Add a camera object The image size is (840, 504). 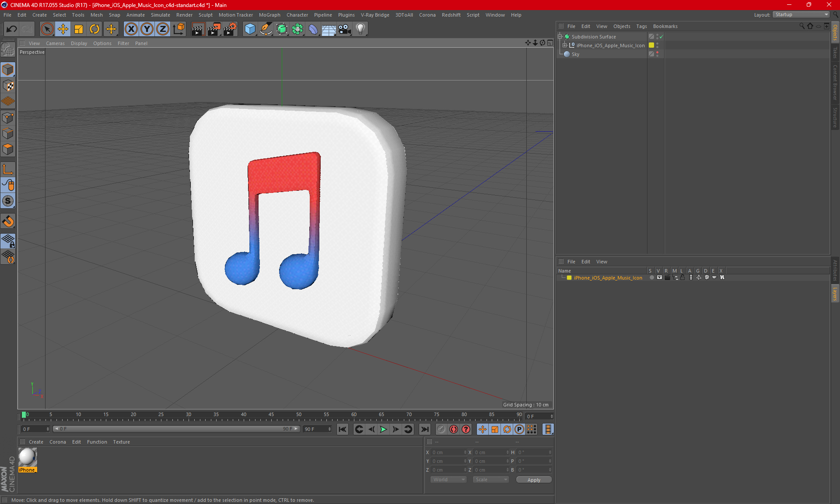tap(345, 29)
